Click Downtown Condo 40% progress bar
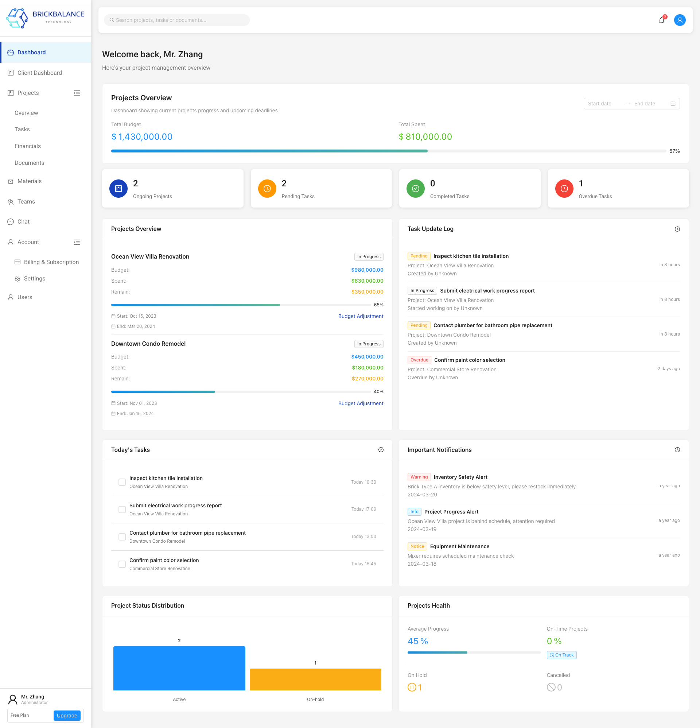 coord(241,392)
